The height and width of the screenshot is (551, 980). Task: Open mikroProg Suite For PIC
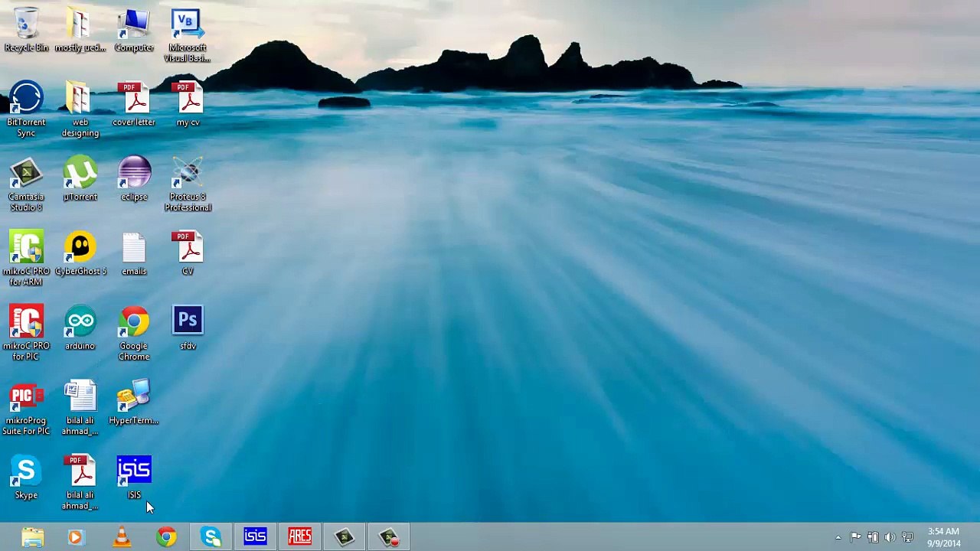[26, 408]
